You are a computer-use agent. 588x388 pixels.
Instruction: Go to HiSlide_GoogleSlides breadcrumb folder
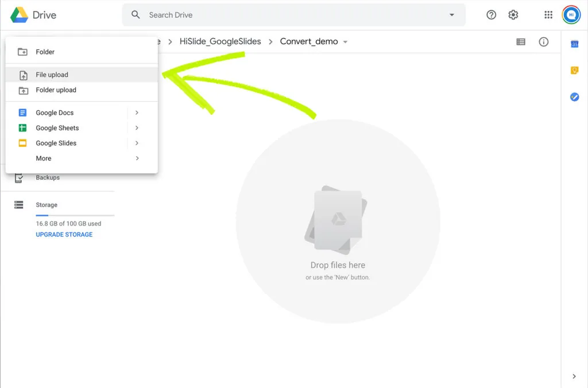coord(220,41)
